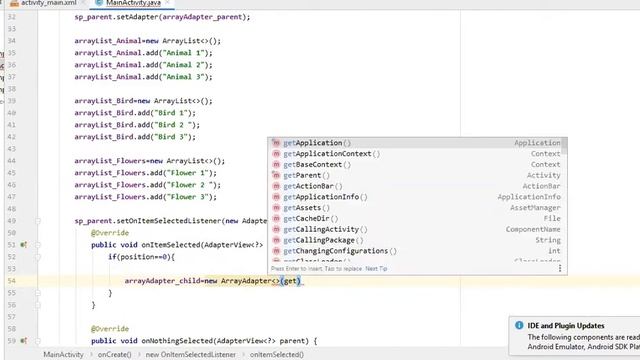This screenshot has width=640, height=360.
Task: Click the fold end marker on line 55
Action: [38, 293]
